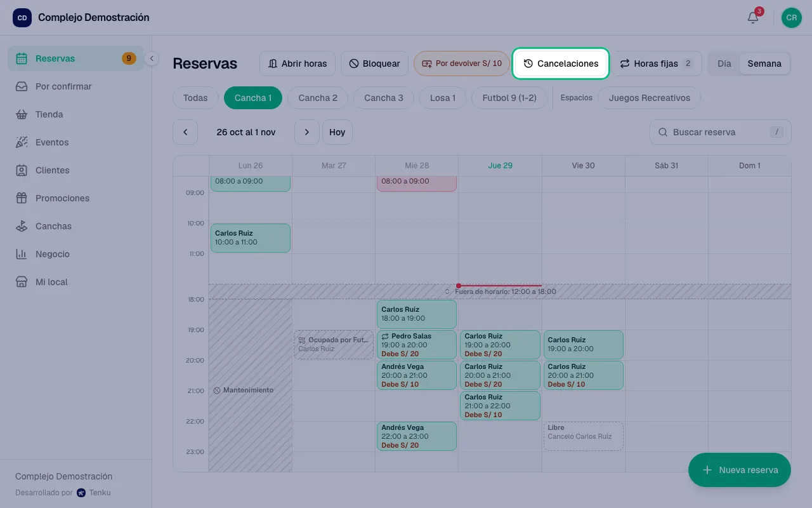Select the Juegos Recreativos space
This screenshot has width=812, height=508.
coord(649,98)
